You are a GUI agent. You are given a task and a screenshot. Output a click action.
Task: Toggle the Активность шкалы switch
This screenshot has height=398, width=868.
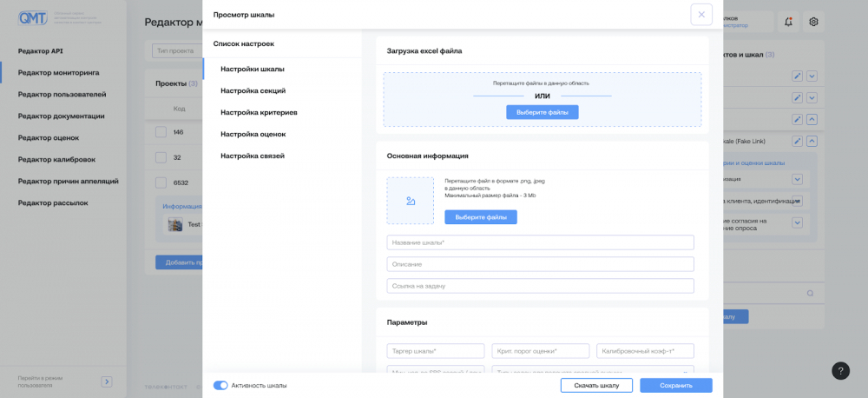[x=220, y=385]
